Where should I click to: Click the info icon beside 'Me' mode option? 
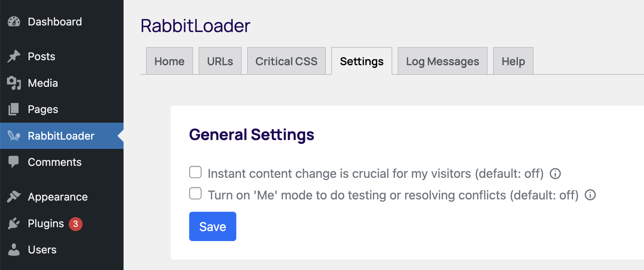(x=591, y=195)
